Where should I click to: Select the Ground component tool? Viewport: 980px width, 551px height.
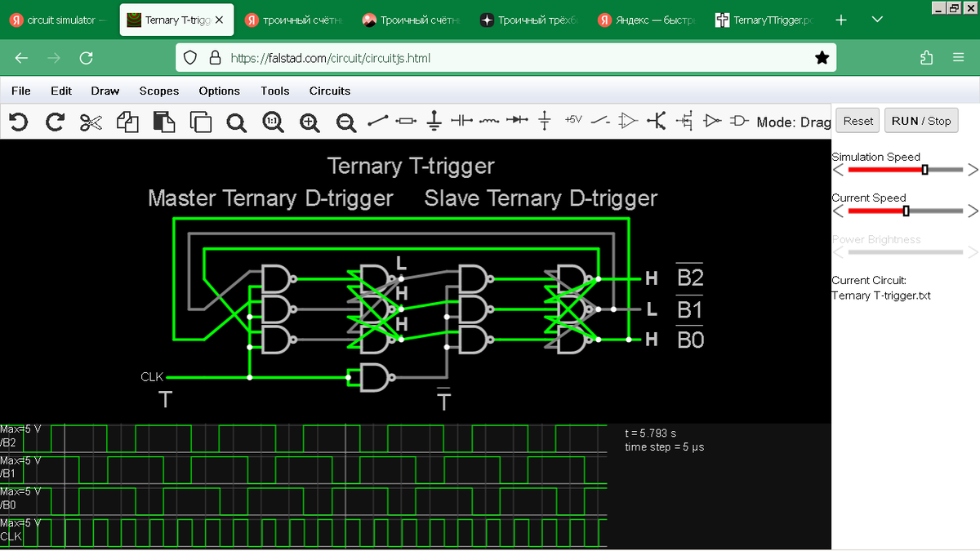click(434, 122)
